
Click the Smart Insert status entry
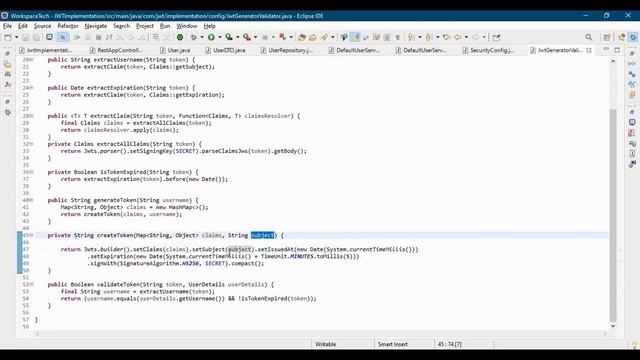pos(393,344)
